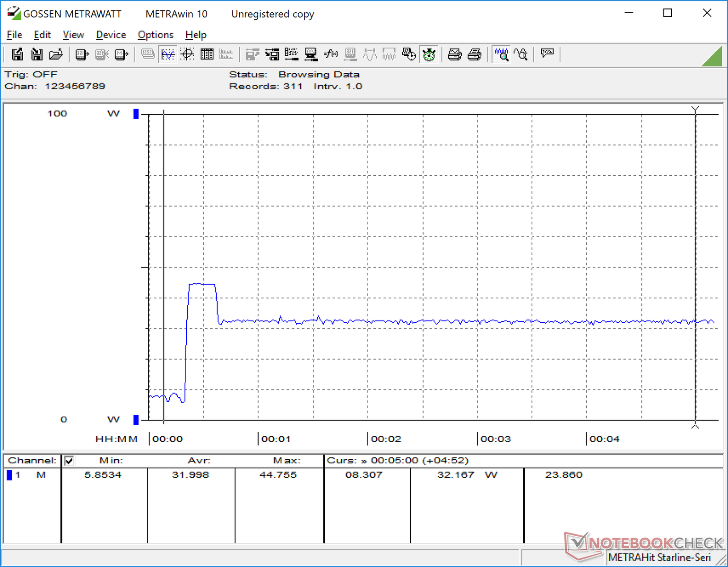Click the blue marker at 100 W scale

tap(136, 114)
